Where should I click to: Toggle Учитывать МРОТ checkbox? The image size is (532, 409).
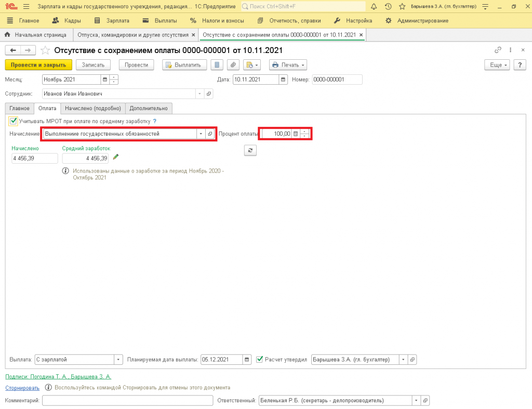[x=14, y=121]
